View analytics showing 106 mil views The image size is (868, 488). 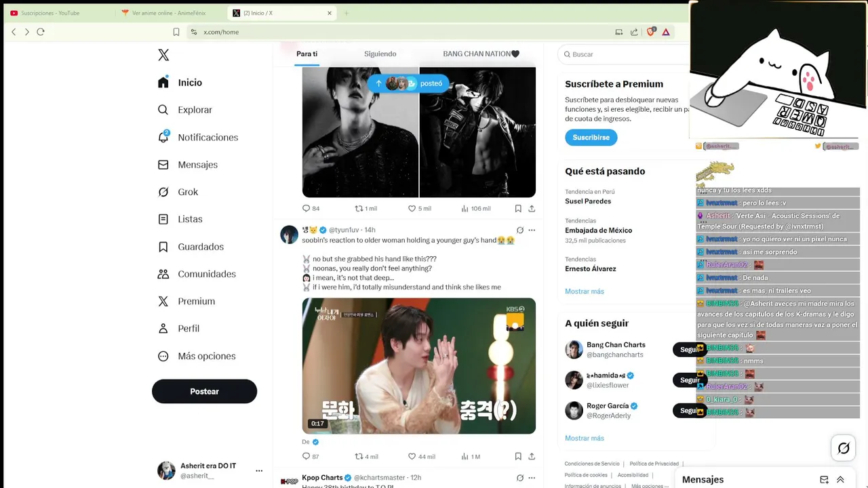[x=475, y=209]
